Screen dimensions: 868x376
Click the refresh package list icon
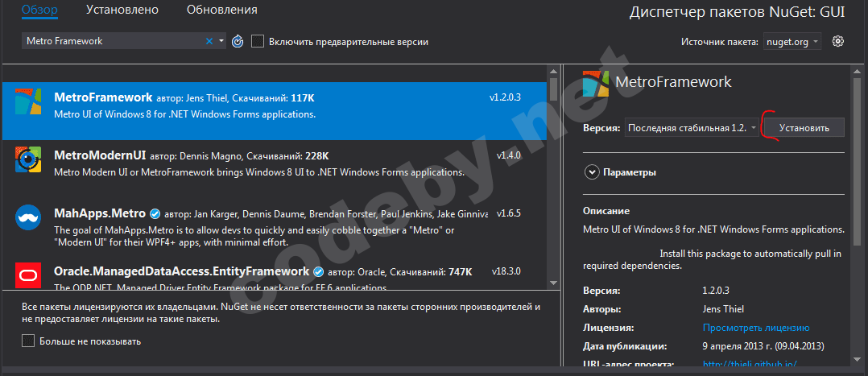238,42
